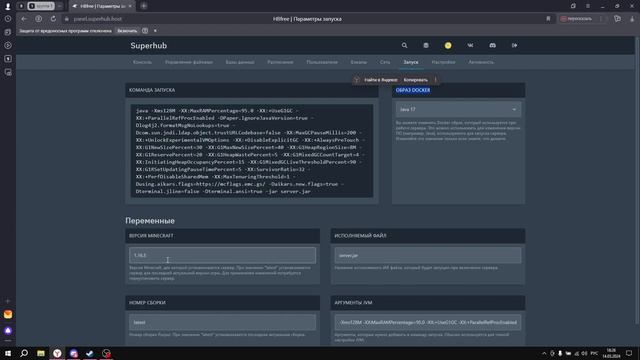The image size is (640, 360).
Task: Click the lock icon in address bar
Action: 67,19
